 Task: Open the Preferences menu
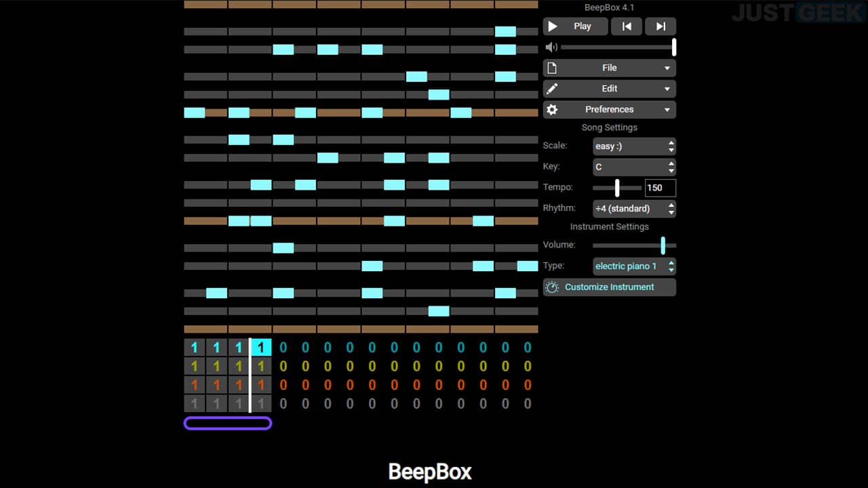click(x=610, y=110)
